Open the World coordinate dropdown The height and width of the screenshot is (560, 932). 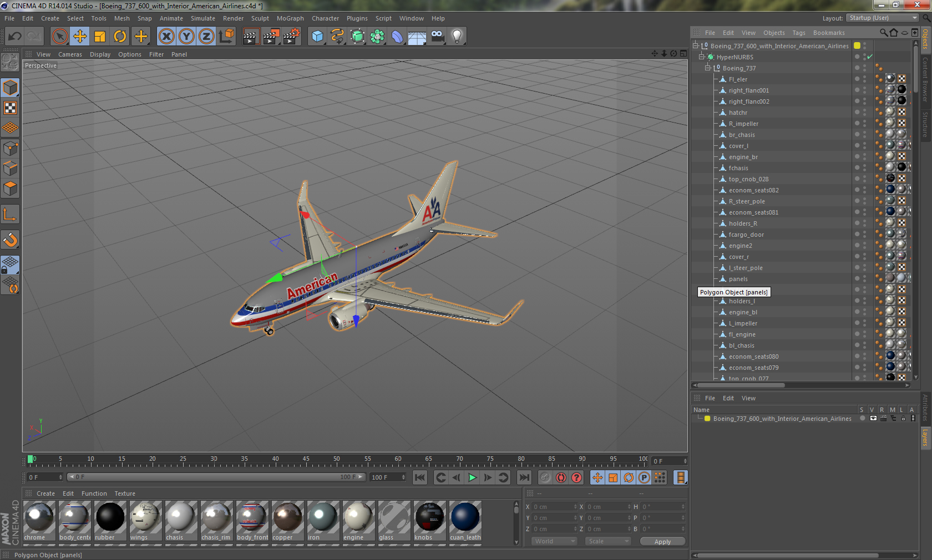(x=554, y=541)
